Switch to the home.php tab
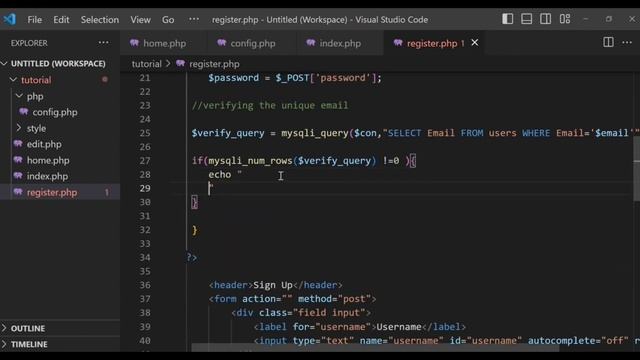640x360 pixels. pyautogui.click(x=164, y=43)
